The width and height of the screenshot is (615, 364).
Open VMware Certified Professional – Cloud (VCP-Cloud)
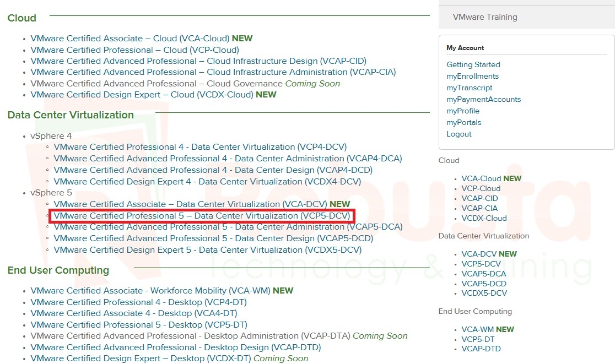coord(134,50)
